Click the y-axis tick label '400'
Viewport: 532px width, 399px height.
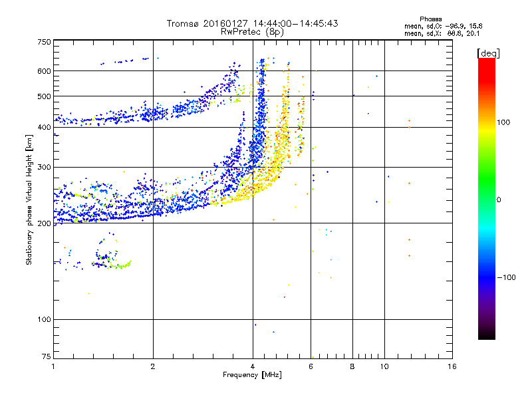pos(45,127)
